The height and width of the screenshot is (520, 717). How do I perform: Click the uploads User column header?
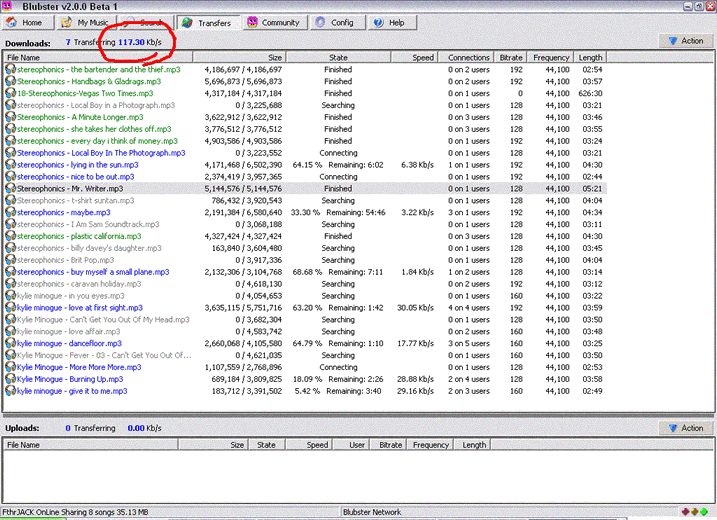(x=351, y=445)
